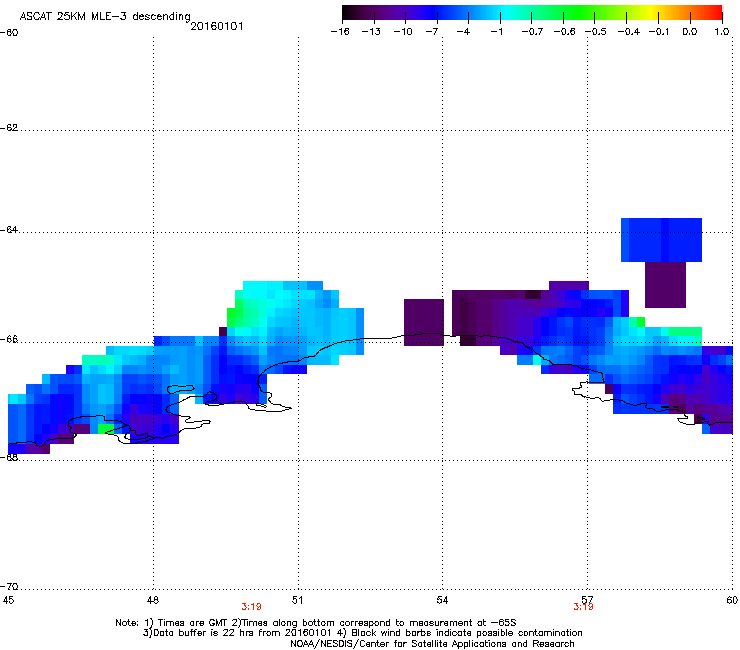The image size is (740, 650).
Task: Click red time 3:19 near longitude 51
Action: [x=252, y=607]
